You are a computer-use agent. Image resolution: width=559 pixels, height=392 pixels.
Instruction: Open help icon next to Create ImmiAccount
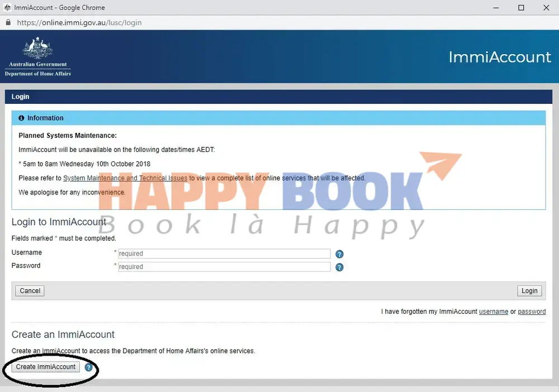tap(88, 367)
